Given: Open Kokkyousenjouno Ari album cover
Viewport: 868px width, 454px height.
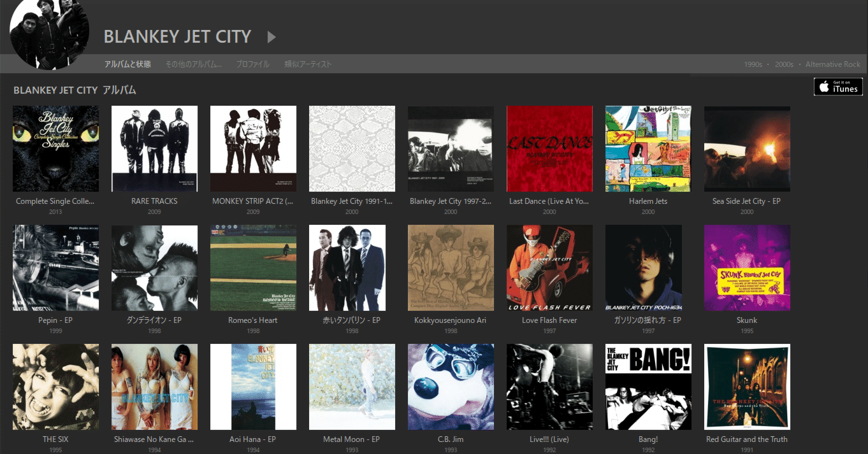Looking at the screenshot, I should click(x=451, y=267).
